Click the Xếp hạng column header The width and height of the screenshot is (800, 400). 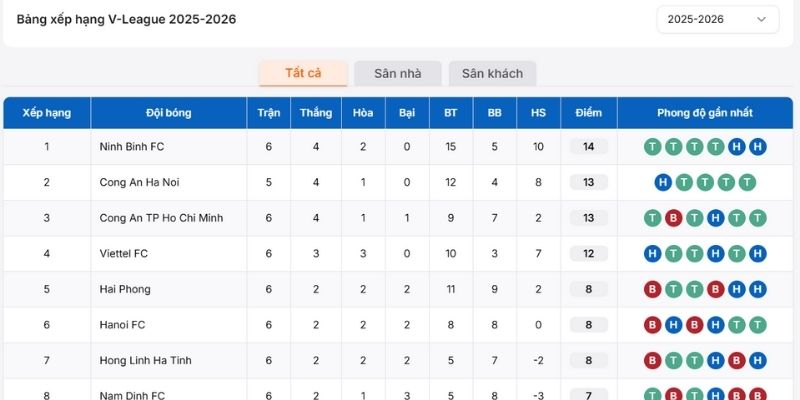click(47, 113)
